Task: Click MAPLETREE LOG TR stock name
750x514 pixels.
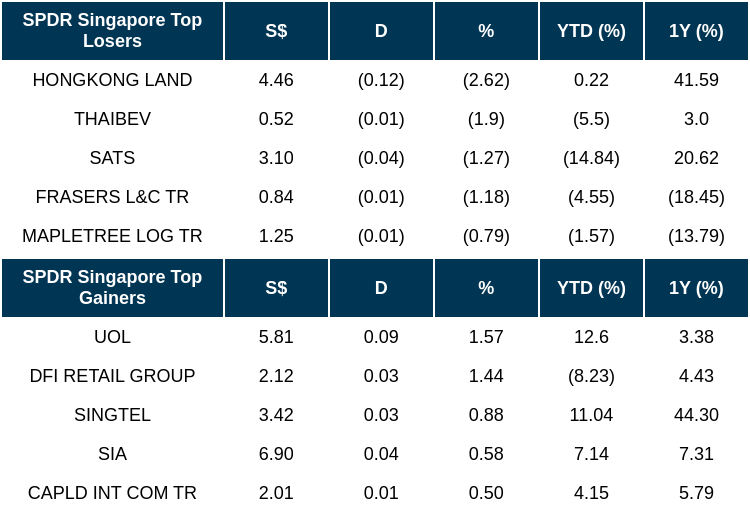Action: 112,236
